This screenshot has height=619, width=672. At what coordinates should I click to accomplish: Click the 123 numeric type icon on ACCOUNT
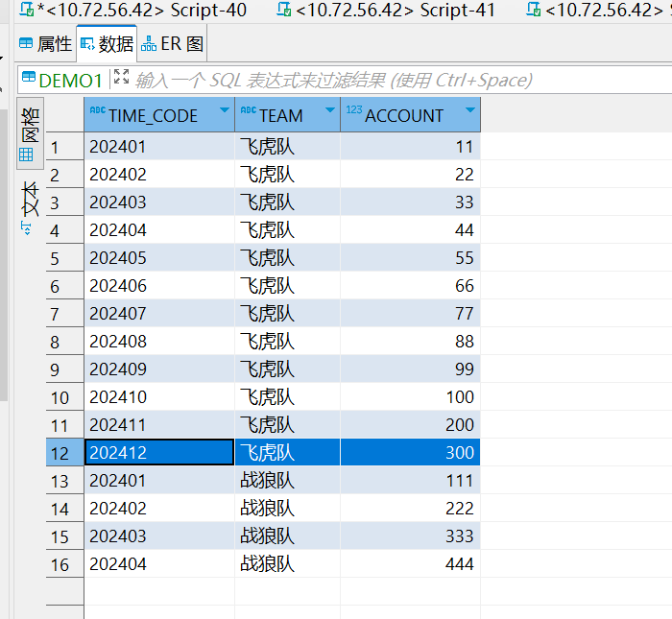pos(354,110)
